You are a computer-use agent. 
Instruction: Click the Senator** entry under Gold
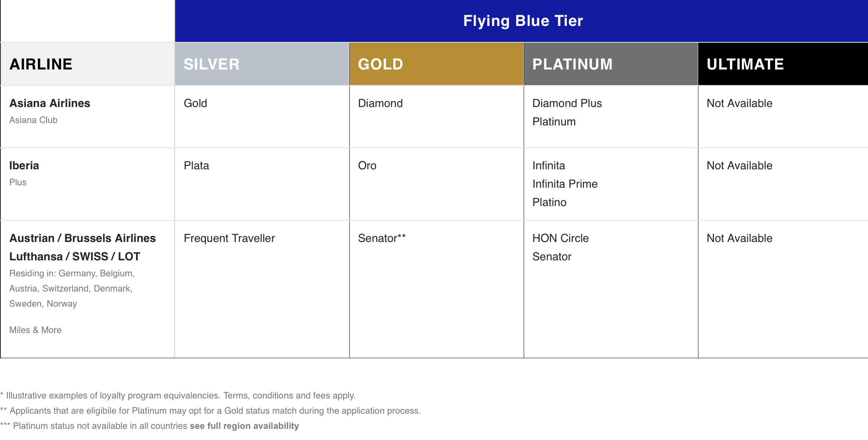pyautogui.click(x=382, y=238)
